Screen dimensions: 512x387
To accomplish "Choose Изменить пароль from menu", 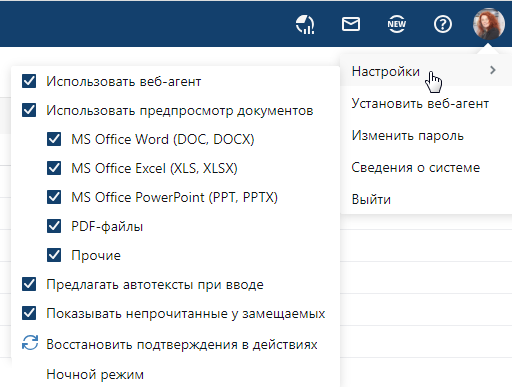I will 408,135.
